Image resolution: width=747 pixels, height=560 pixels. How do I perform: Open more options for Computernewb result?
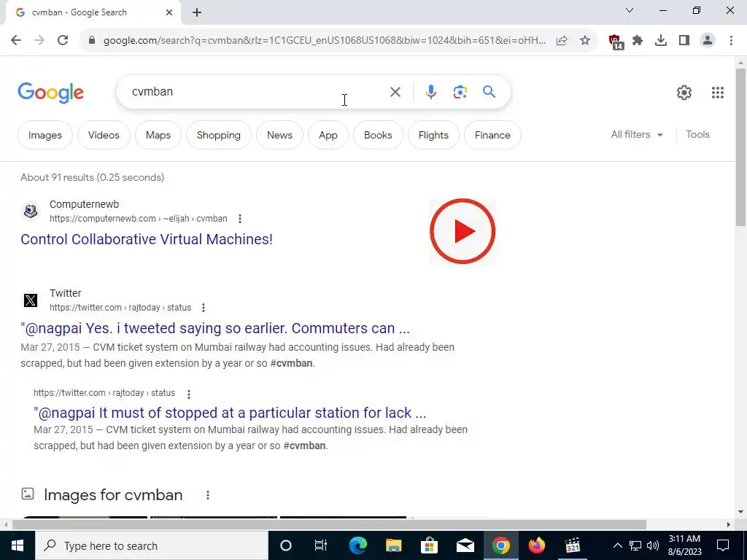coord(239,219)
